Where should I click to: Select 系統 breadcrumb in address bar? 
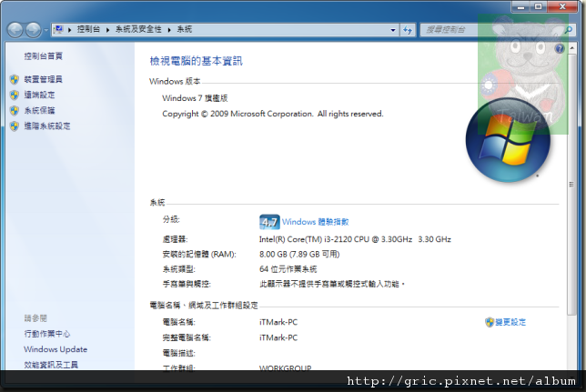click(x=184, y=29)
